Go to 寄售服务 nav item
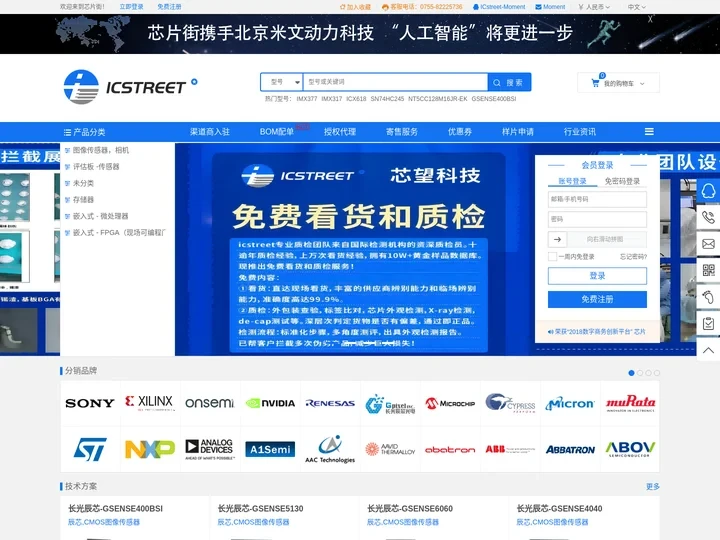 [x=402, y=132]
